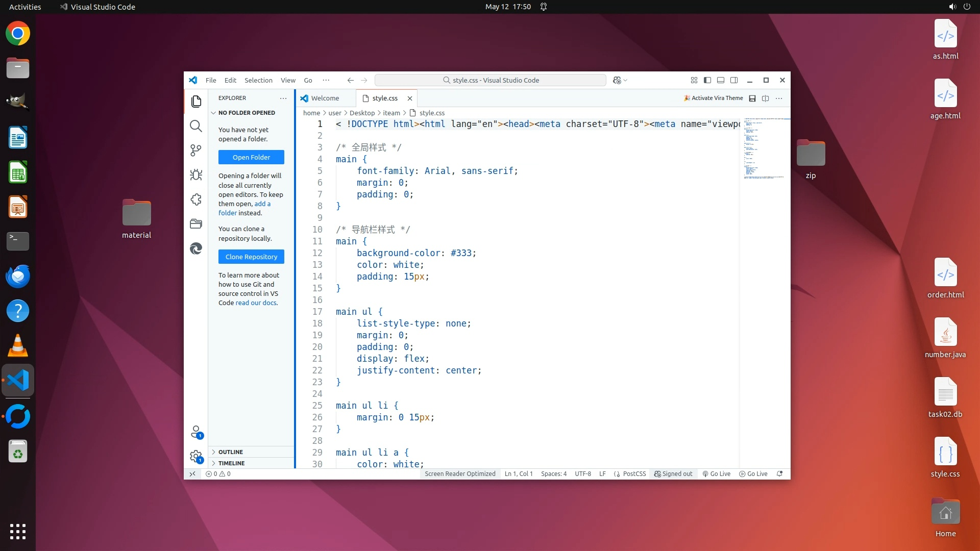The width and height of the screenshot is (980, 551).
Task: Switch to the Welcome tab
Action: pyautogui.click(x=325, y=98)
